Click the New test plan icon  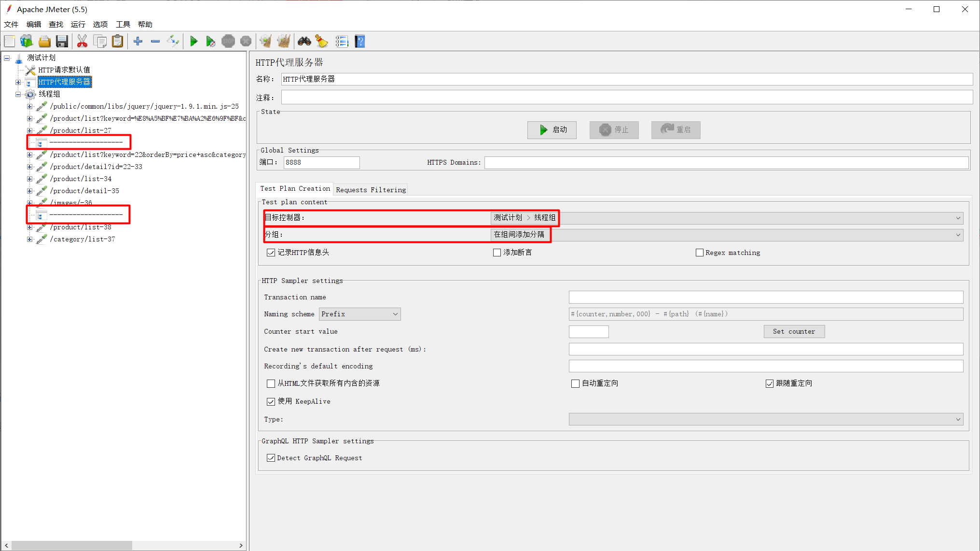pos(10,42)
